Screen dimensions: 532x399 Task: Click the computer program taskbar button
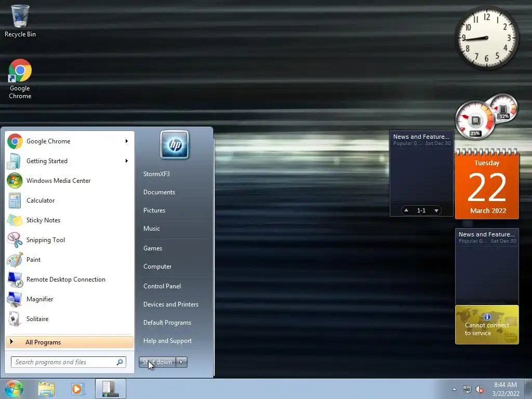pos(111,389)
